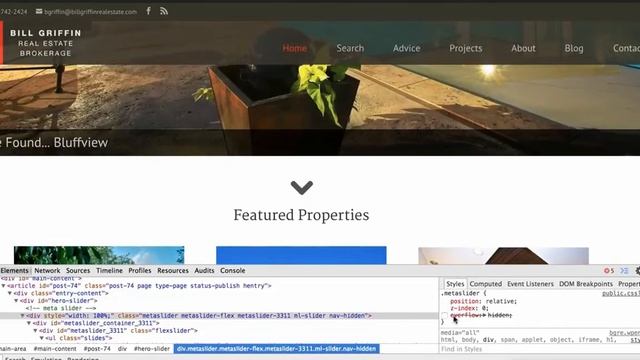The height and width of the screenshot is (360, 640).
Task: Click the blue second featured property thumbnail
Action: [301, 255]
